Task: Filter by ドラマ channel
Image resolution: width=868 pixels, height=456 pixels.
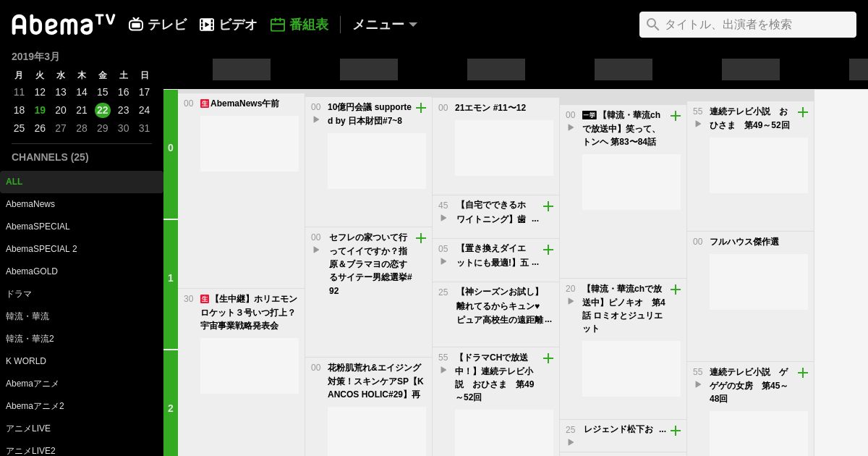Action: click(x=81, y=294)
